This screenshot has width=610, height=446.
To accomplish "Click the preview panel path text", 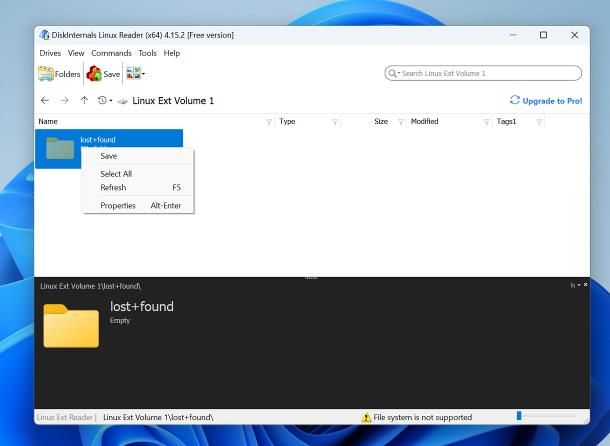I will (91, 286).
